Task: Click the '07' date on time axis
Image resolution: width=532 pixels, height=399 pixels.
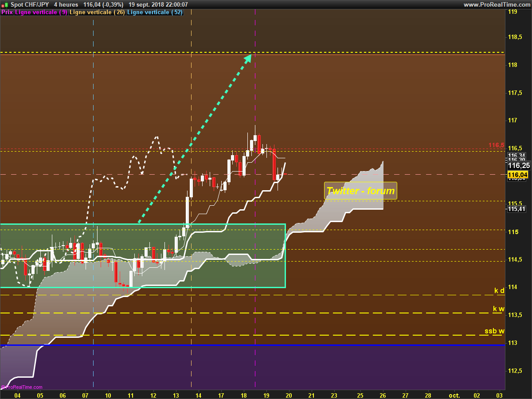Action: (x=85, y=395)
